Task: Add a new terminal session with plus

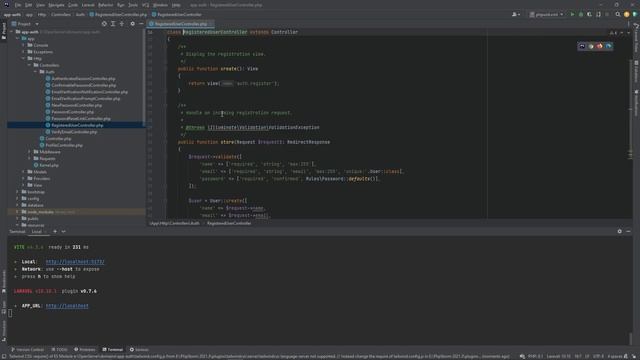Action: pos(55,231)
